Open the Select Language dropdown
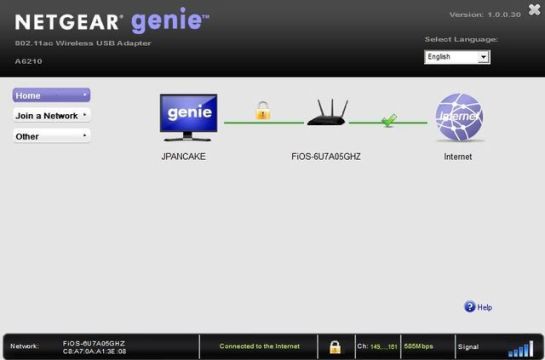 tap(457, 57)
